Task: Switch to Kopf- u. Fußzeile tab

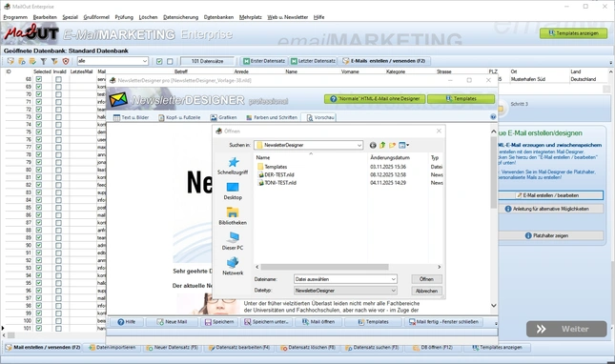Action: 179,117
